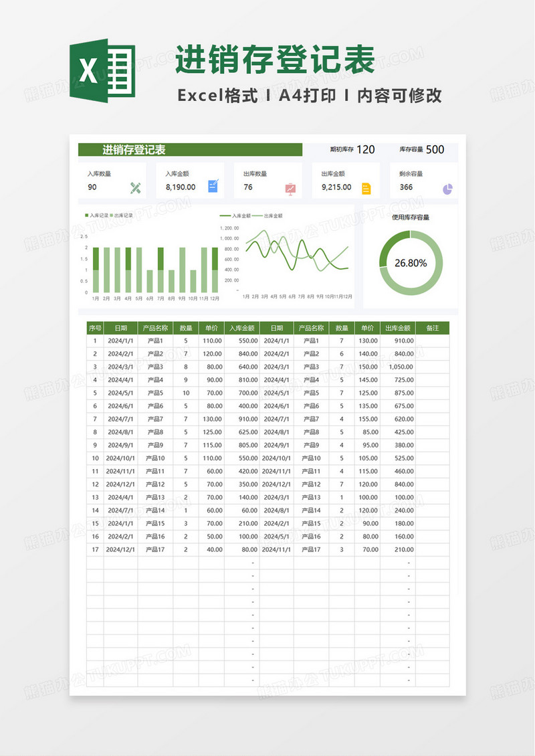Select the cell with amount 875.00
The width and height of the screenshot is (535, 756).
[x=398, y=393]
